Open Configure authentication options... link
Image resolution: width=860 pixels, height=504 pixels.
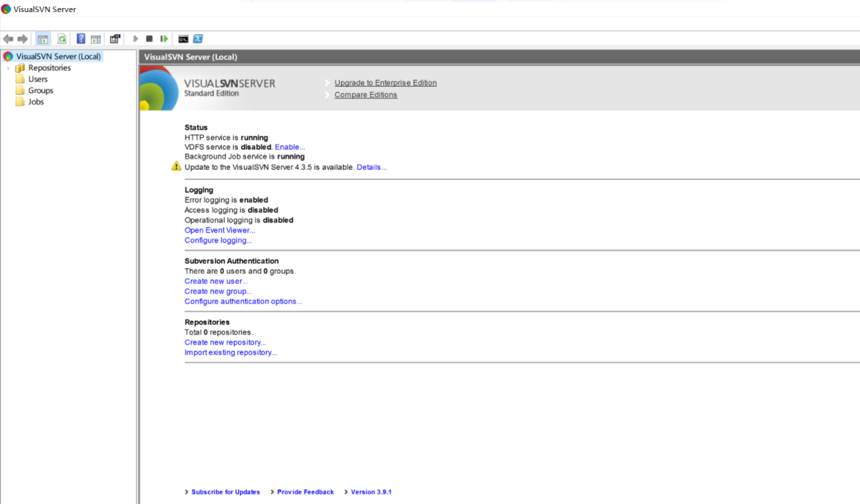(243, 301)
